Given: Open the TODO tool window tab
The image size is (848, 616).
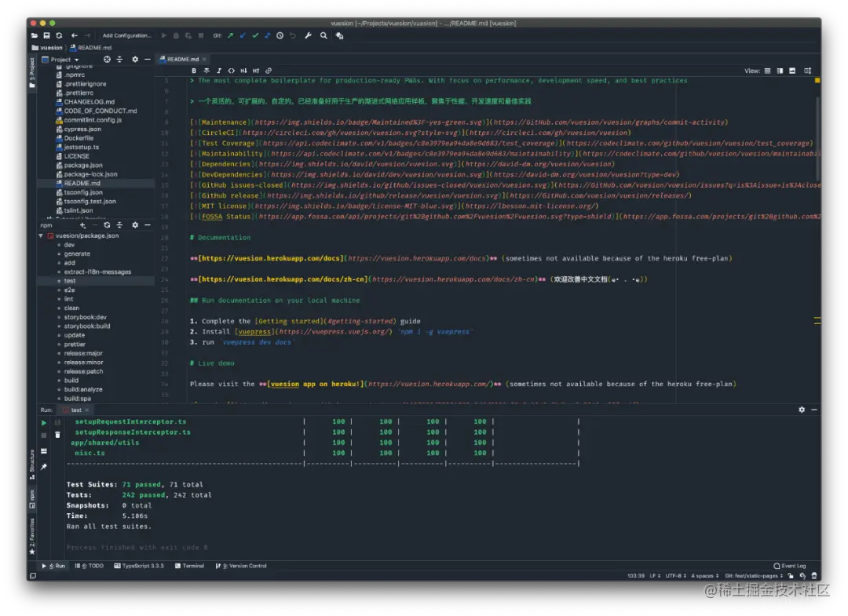Looking at the screenshot, I should [90, 567].
